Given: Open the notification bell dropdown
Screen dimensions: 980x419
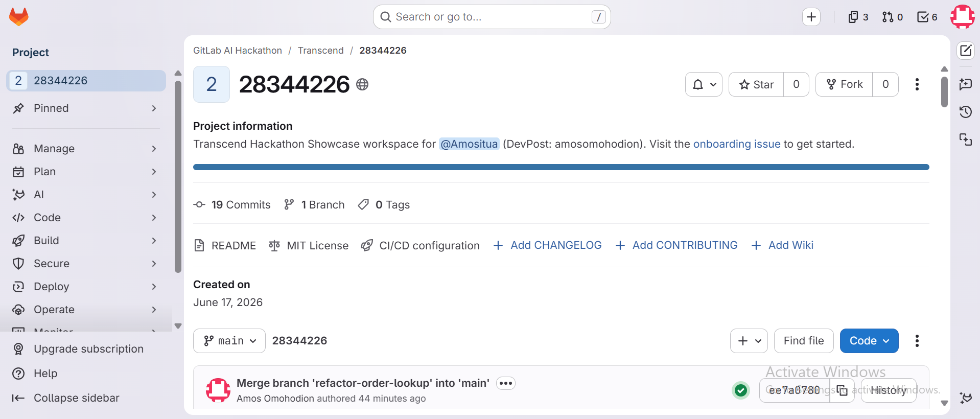Looking at the screenshot, I should [704, 84].
